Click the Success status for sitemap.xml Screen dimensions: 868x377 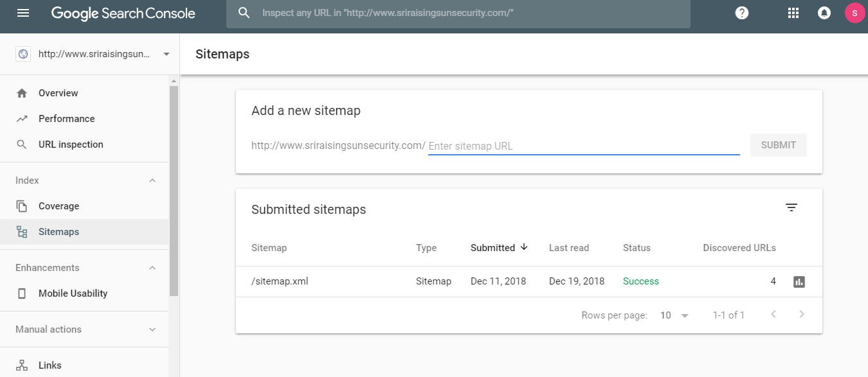click(x=640, y=281)
